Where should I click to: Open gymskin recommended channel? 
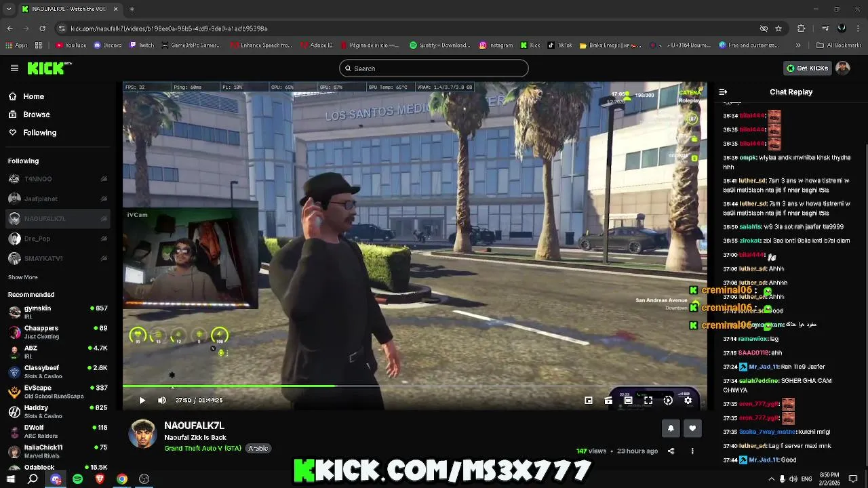coord(58,312)
